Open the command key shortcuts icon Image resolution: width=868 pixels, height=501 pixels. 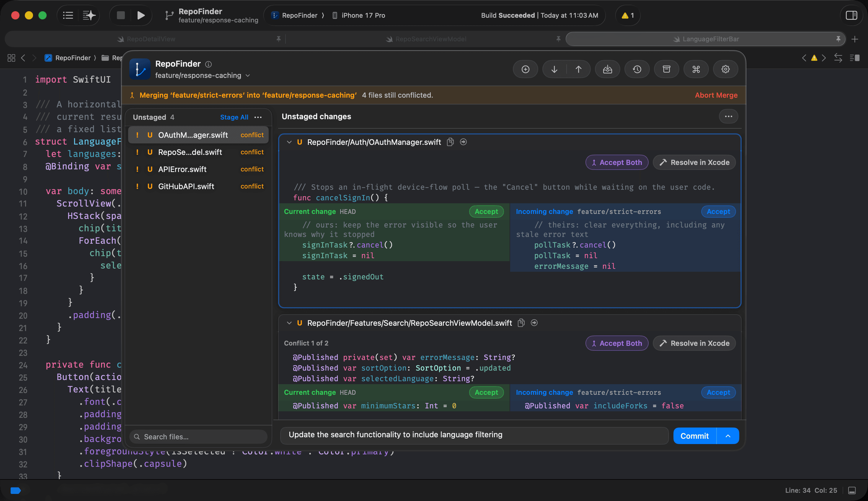pyautogui.click(x=696, y=69)
